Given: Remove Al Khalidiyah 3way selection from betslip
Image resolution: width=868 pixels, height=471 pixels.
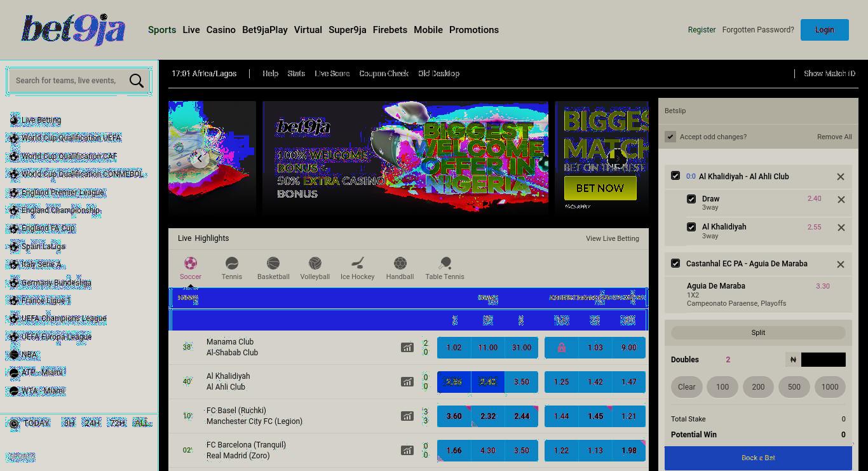Looking at the screenshot, I should 841,228.
